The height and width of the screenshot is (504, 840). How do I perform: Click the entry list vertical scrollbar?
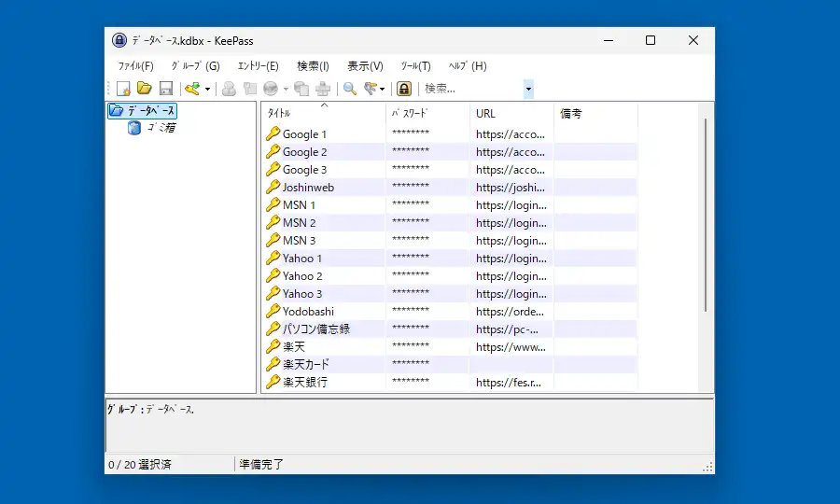click(706, 215)
